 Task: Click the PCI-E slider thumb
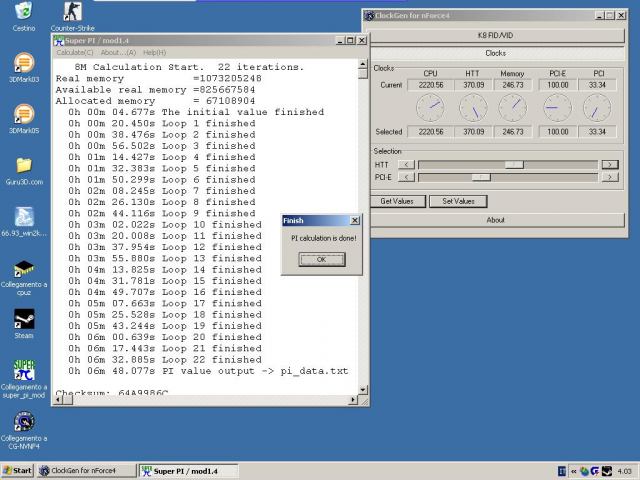coord(481,177)
